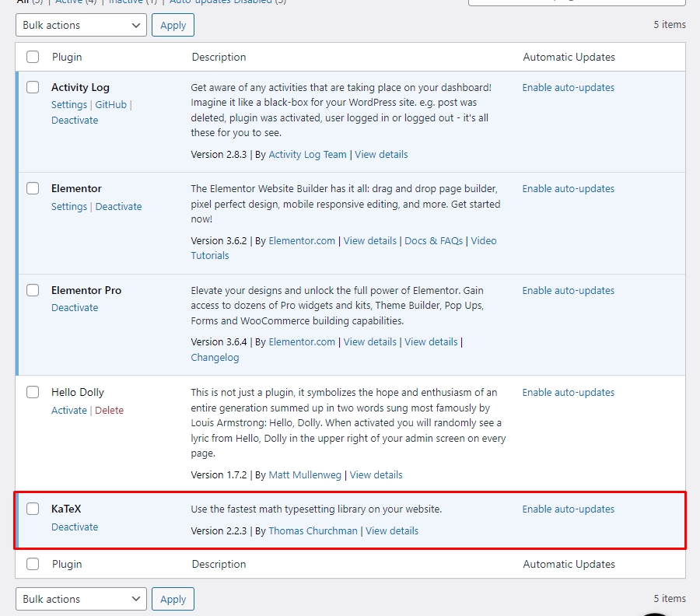Image resolution: width=700 pixels, height=616 pixels.
Task: Click the Plugin header in the footer row
Action: coord(67,564)
